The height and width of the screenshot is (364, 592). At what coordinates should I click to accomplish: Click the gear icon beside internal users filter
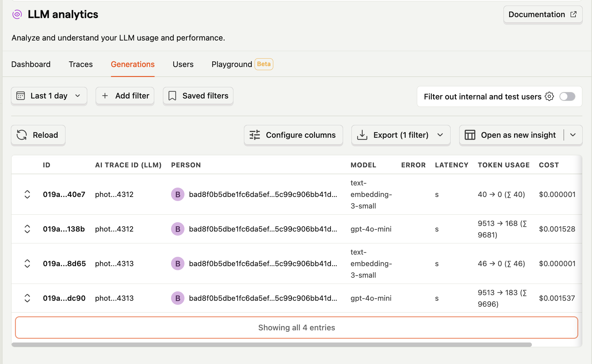tap(549, 97)
